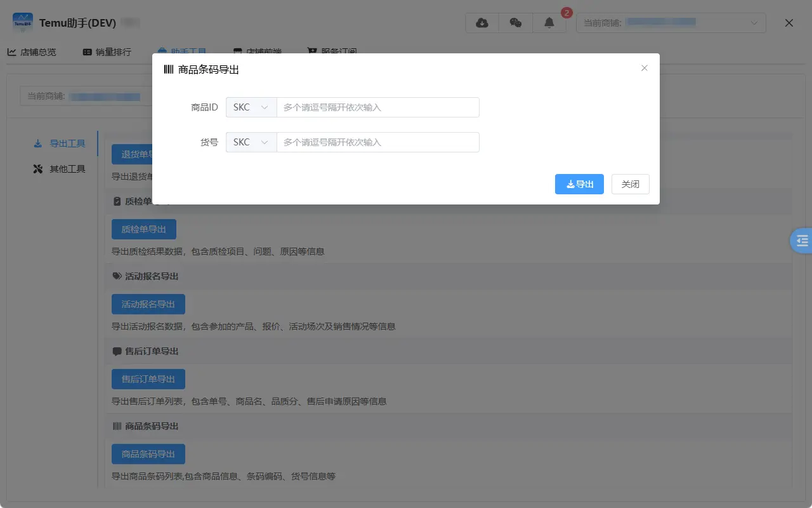
Task: Switch to the 销量排行 tab
Action: click(106, 51)
